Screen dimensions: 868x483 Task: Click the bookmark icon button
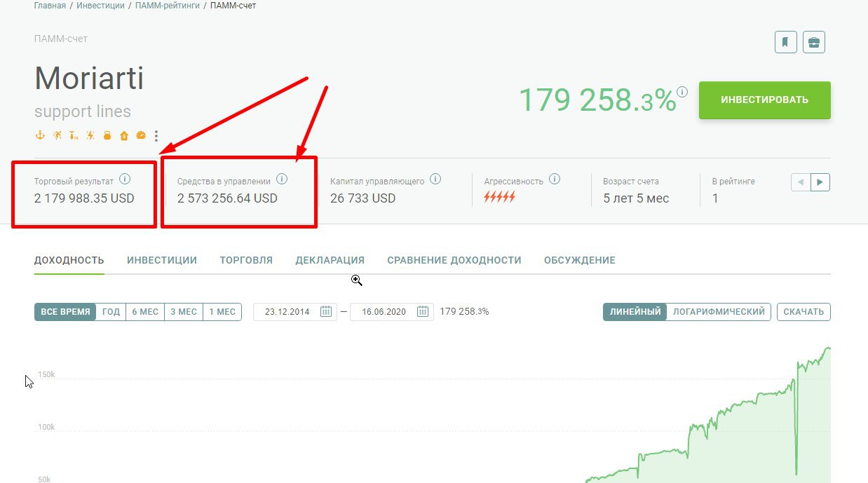[x=785, y=42]
